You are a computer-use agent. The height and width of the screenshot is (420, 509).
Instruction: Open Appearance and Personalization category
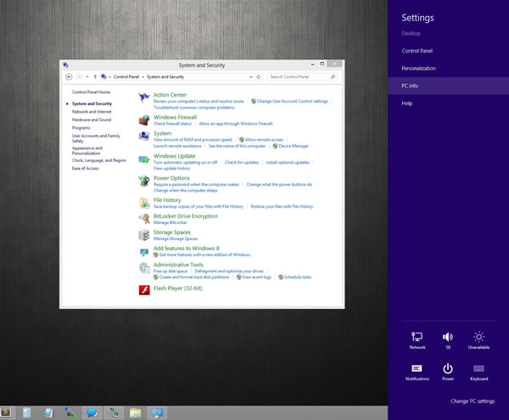click(87, 150)
